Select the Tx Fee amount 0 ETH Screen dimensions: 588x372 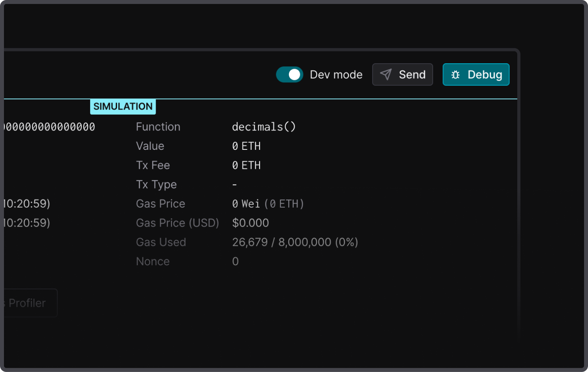pos(246,165)
